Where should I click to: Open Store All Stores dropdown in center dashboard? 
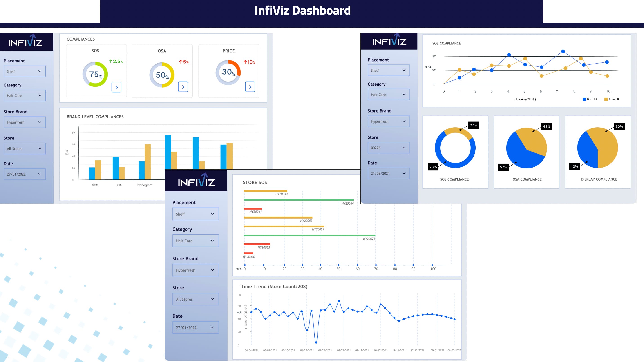pos(195,299)
